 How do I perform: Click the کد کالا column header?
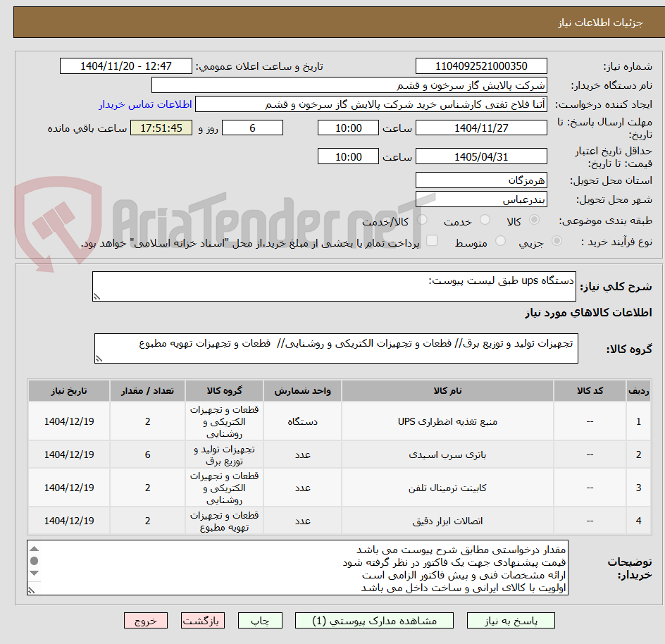[x=590, y=391]
